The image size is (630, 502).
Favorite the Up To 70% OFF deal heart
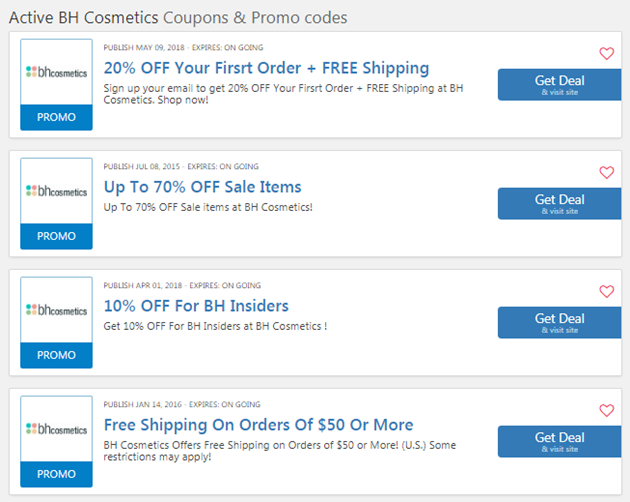coord(607,172)
